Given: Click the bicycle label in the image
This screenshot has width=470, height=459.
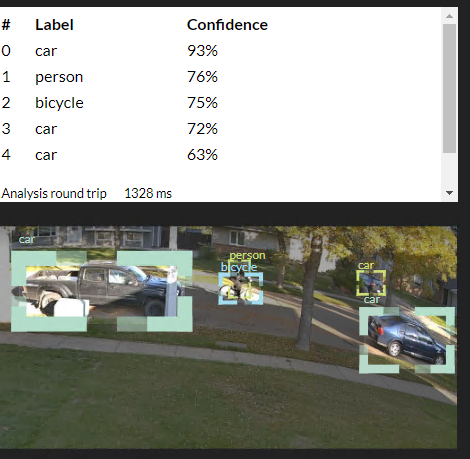Looking at the screenshot, I should click(239, 267).
